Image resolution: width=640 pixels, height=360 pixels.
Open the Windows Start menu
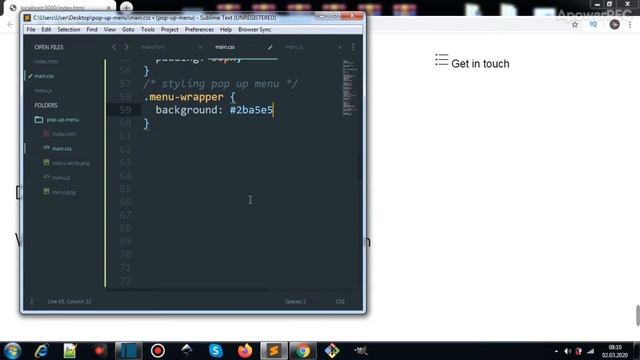click(12, 351)
